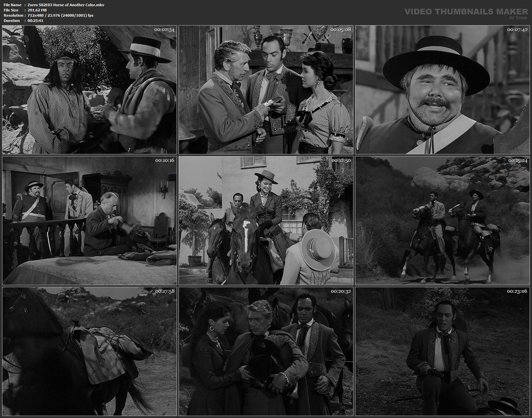This screenshot has width=532, height=418.
Task: Click the timestamp '00:05:08'
Action: click(x=341, y=30)
